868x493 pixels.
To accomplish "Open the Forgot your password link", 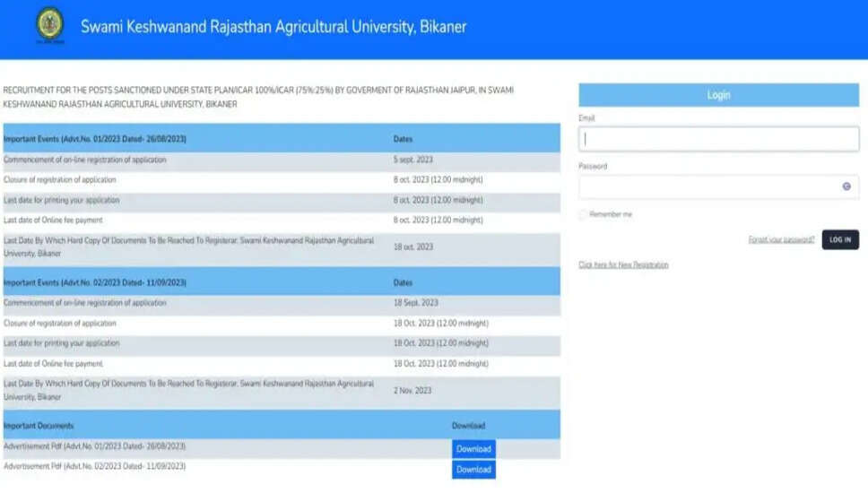I will tap(781, 239).
